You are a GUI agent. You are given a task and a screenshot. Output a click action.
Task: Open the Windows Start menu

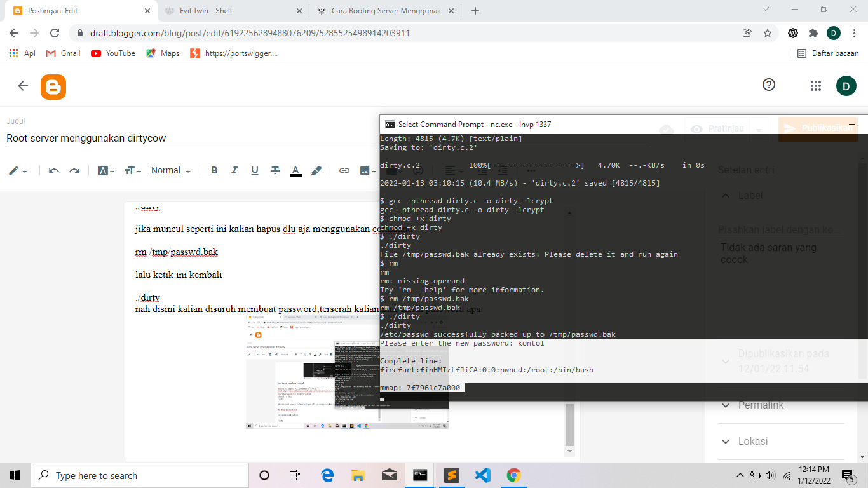(x=15, y=475)
